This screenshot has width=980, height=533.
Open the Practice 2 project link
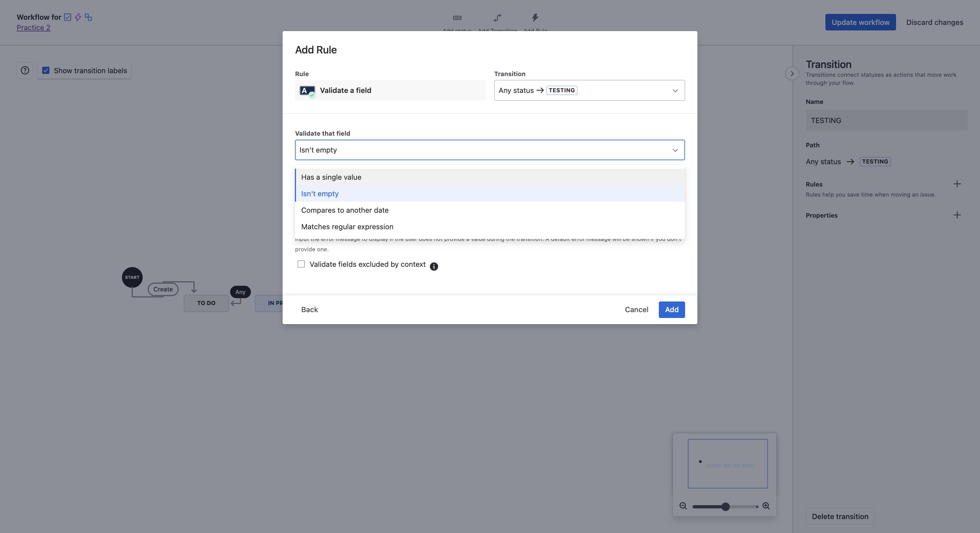pyautogui.click(x=33, y=28)
